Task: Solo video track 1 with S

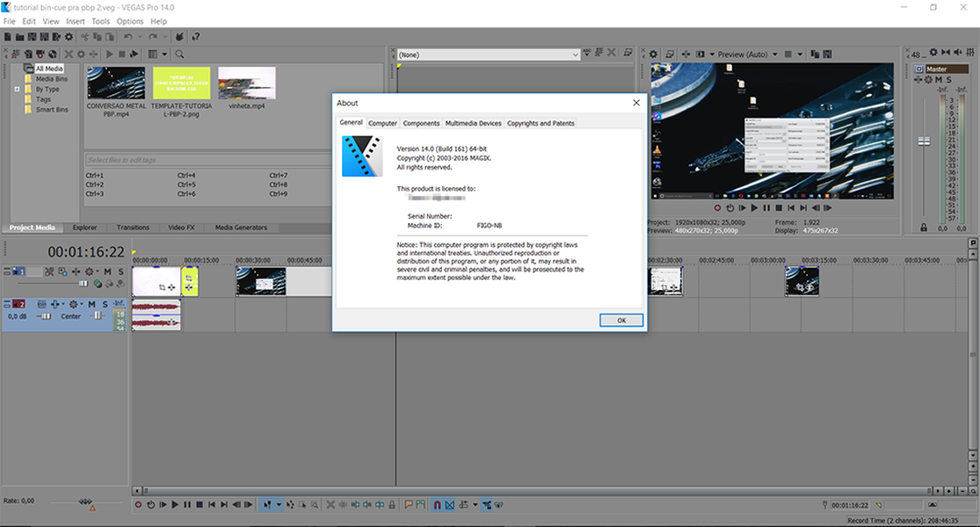Action: (120, 271)
